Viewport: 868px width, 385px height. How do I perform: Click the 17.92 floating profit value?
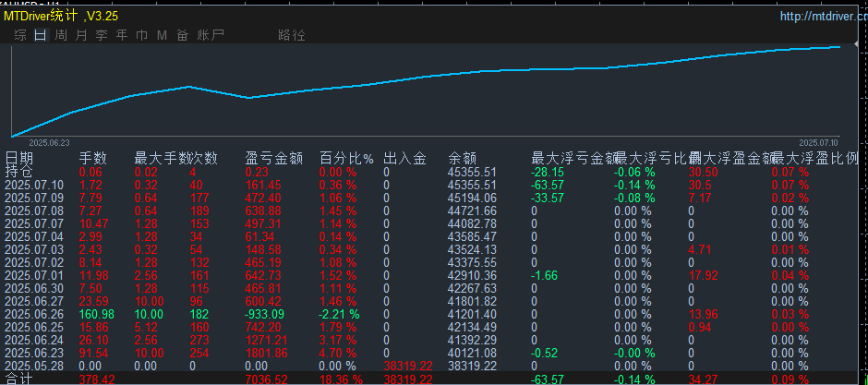[x=703, y=275]
